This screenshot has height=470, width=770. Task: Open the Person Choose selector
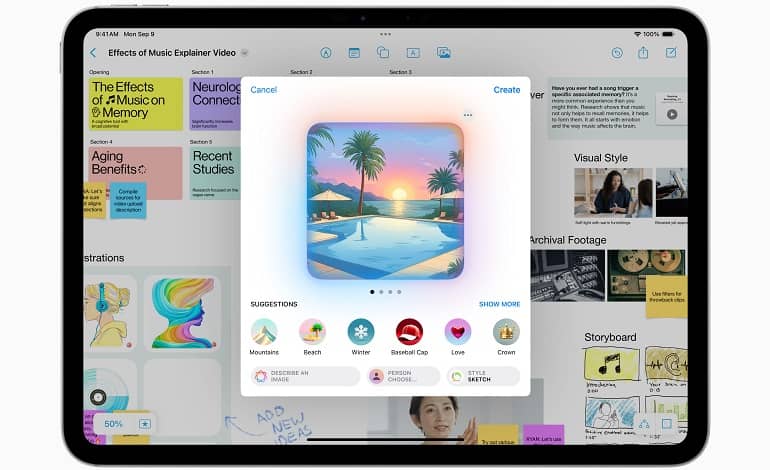click(x=404, y=376)
